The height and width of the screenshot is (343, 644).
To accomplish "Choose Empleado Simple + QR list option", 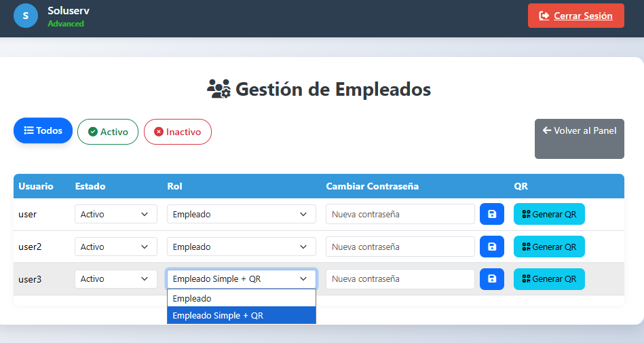I will pos(241,315).
